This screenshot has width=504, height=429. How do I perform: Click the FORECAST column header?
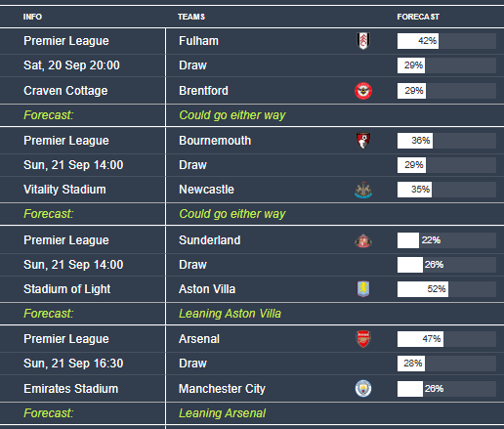coord(418,17)
